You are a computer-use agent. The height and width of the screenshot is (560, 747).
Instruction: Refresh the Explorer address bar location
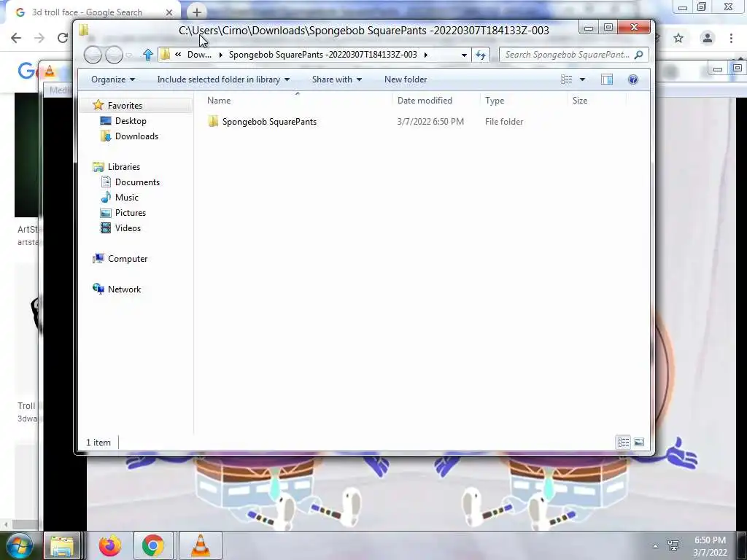[x=480, y=55]
